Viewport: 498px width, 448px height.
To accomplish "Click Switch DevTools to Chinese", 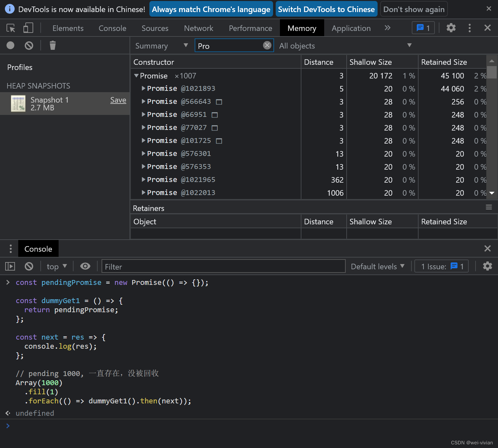I will (326, 9).
